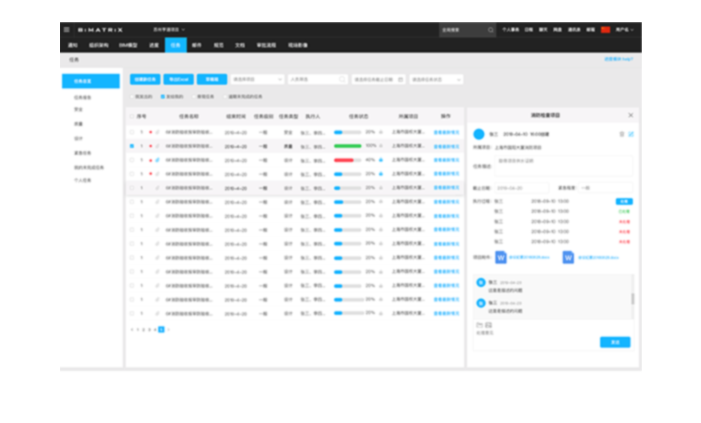Focus the task description text area
The height and width of the screenshot is (423, 701).
click(x=563, y=166)
